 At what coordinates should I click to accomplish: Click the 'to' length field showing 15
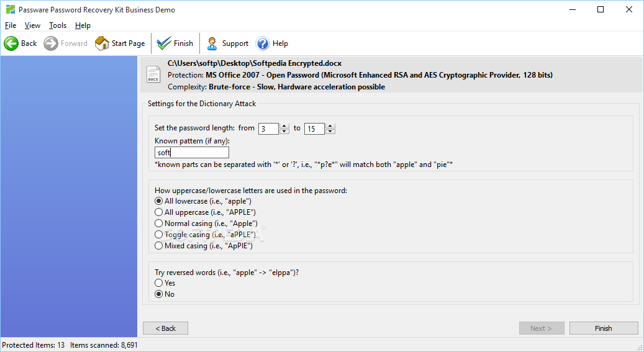(x=315, y=129)
